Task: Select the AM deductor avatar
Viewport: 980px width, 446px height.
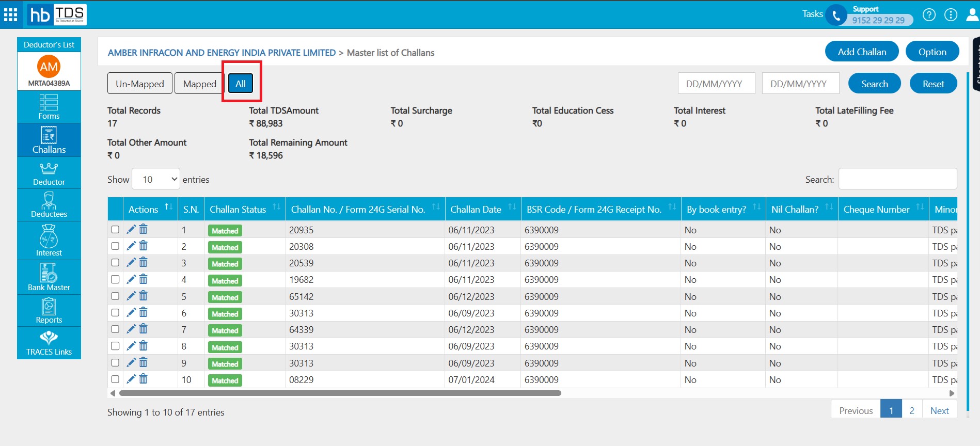Action: 49,67
